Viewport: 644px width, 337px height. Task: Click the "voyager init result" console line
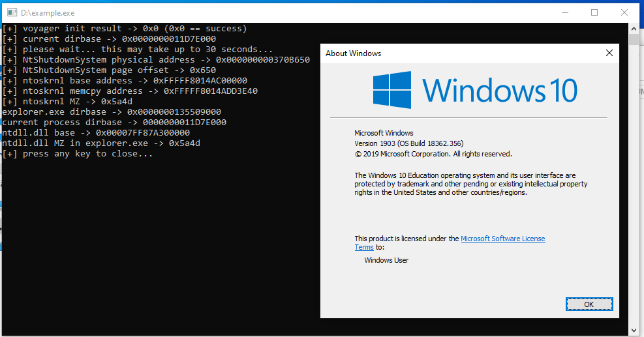tap(124, 29)
